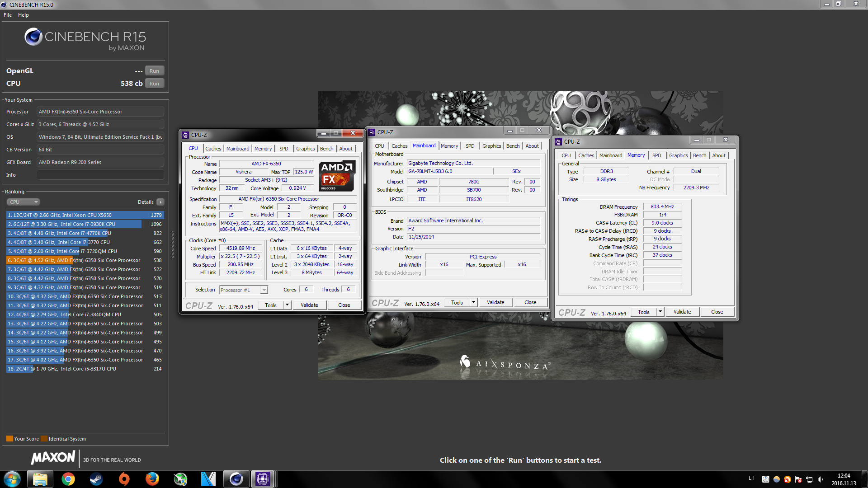Open the CPU ranking type dropdown
This screenshot has width=868, height=488.
click(24, 202)
